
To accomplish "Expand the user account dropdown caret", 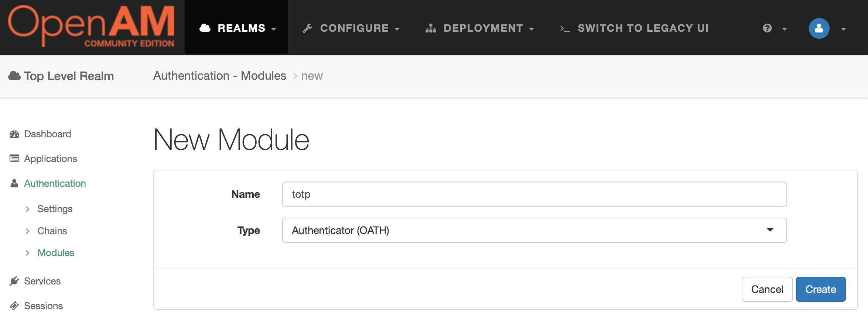I will pyautogui.click(x=843, y=29).
